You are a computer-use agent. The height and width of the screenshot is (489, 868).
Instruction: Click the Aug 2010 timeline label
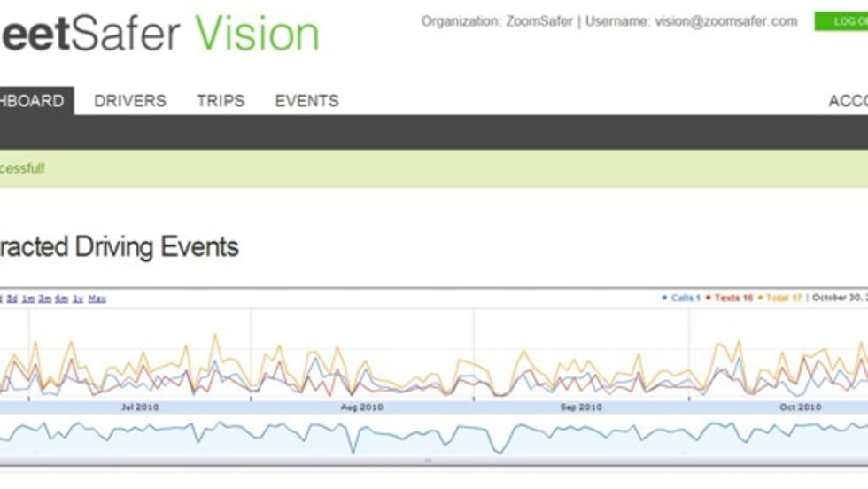[361, 407]
